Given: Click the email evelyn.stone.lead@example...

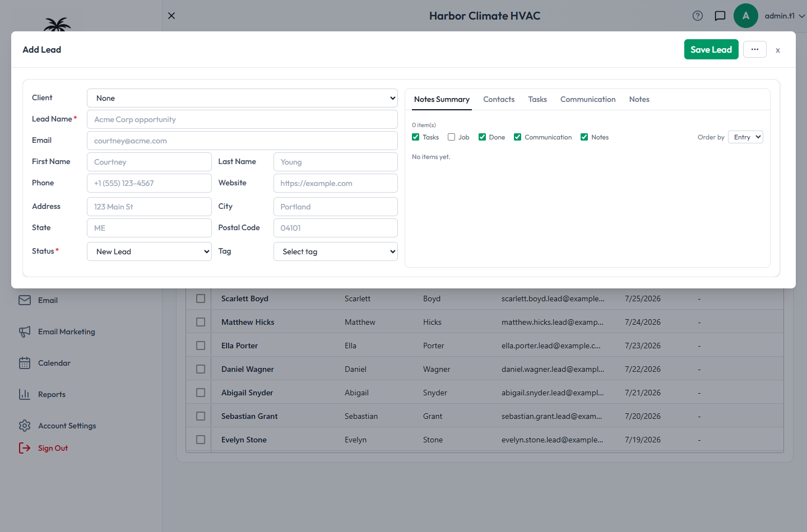Looking at the screenshot, I should pos(552,440).
